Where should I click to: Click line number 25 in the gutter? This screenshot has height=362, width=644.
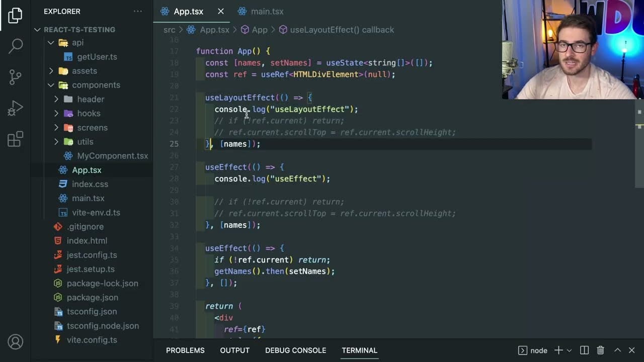(x=174, y=144)
